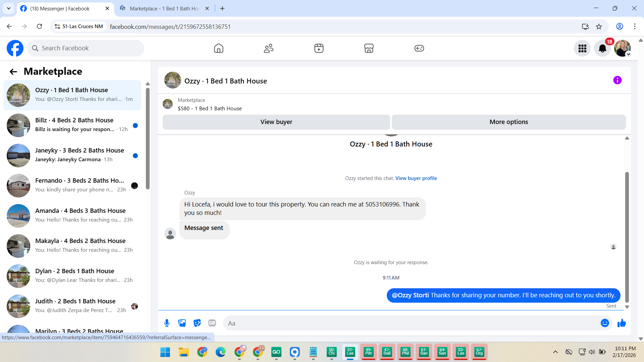Viewport: 644px width, 362px height.
Task: Open the GIF picker icon
Action: point(212,323)
